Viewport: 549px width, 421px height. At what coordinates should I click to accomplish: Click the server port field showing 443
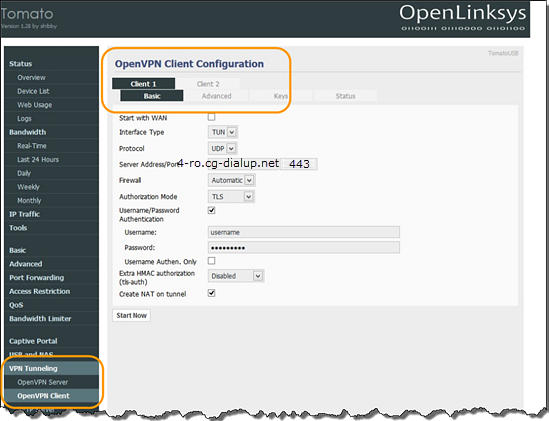299,164
